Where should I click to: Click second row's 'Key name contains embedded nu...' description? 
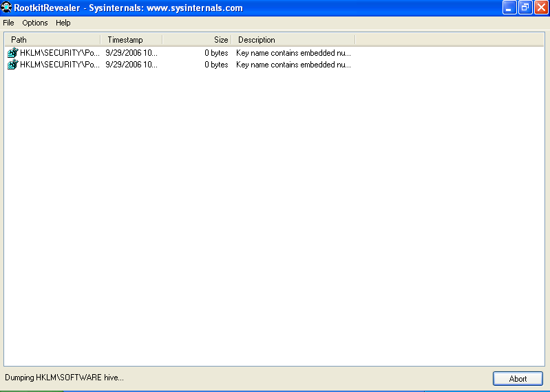[293, 65]
